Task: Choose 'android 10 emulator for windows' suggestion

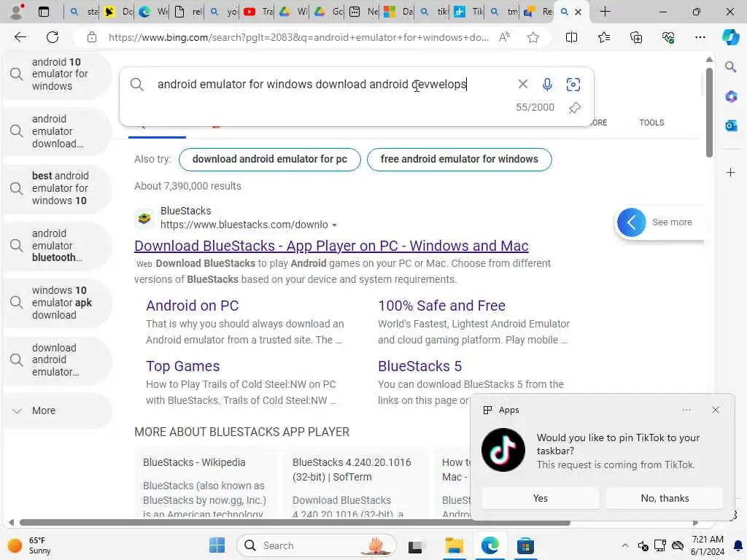Action: 57,74
